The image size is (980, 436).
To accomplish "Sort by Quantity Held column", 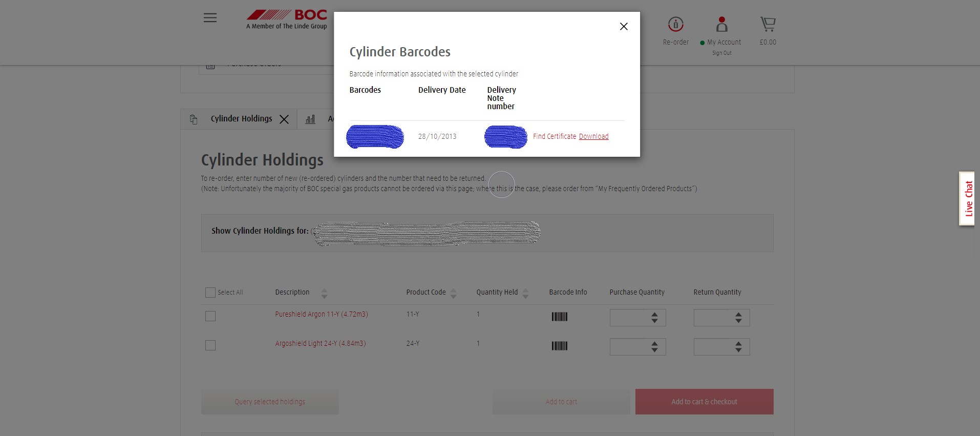I will pos(525,294).
